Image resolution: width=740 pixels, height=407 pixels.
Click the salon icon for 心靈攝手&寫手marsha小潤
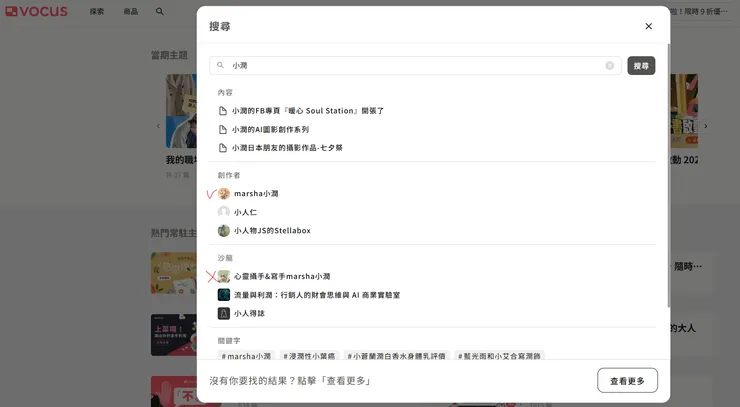click(x=224, y=276)
